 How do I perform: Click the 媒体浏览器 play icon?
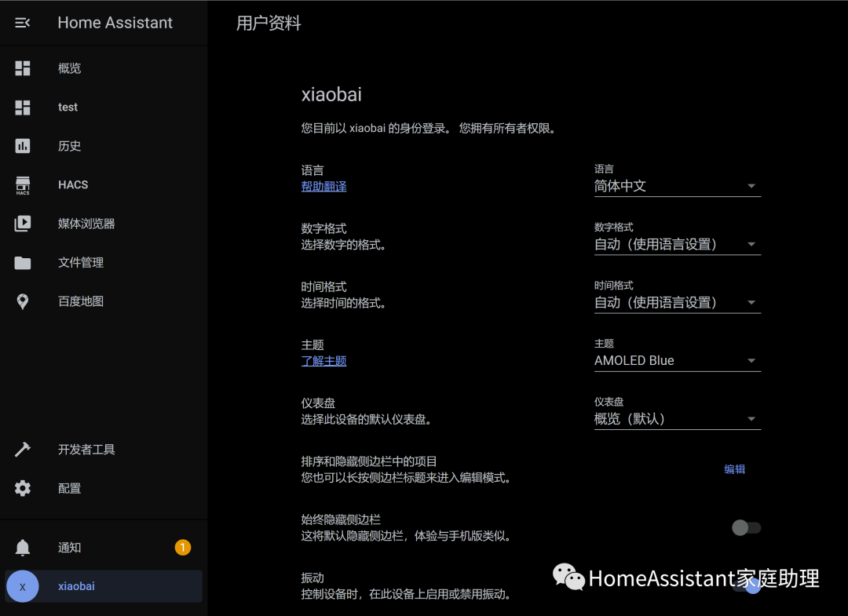pyautogui.click(x=23, y=224)
